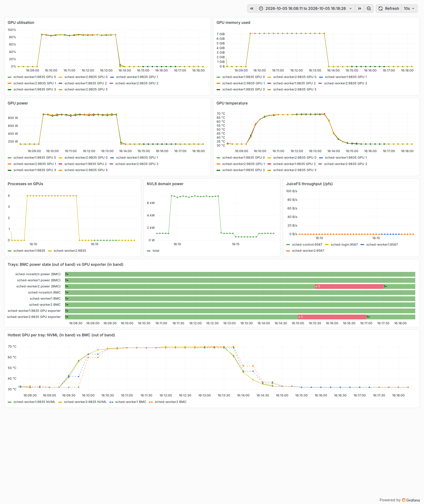424x504 pixels.
Task: Click red segment in sched-worker2:9835 GPU exporter row
Action: coord(332,317)
